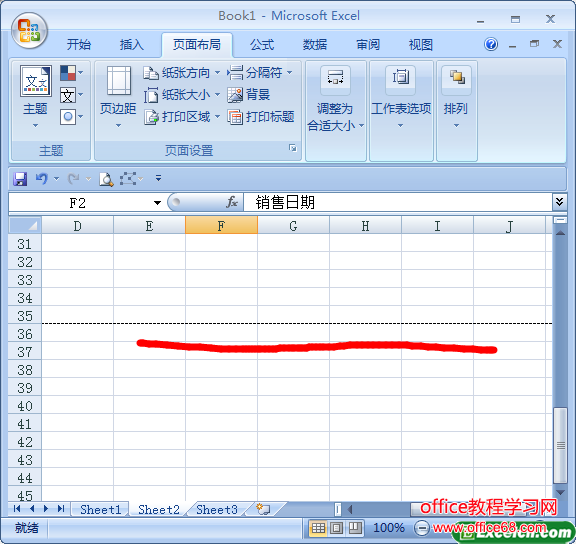Click vertical scrollbar up arrow
The image size is (576, 544).
[x=560, y=233]
